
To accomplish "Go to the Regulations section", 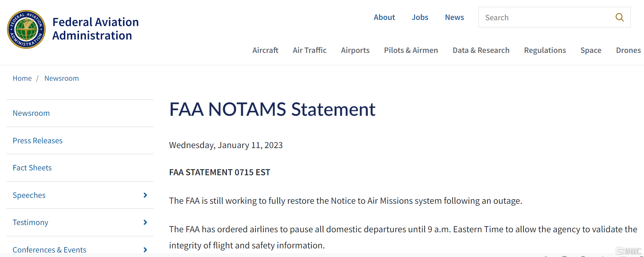I will point(545,50).
